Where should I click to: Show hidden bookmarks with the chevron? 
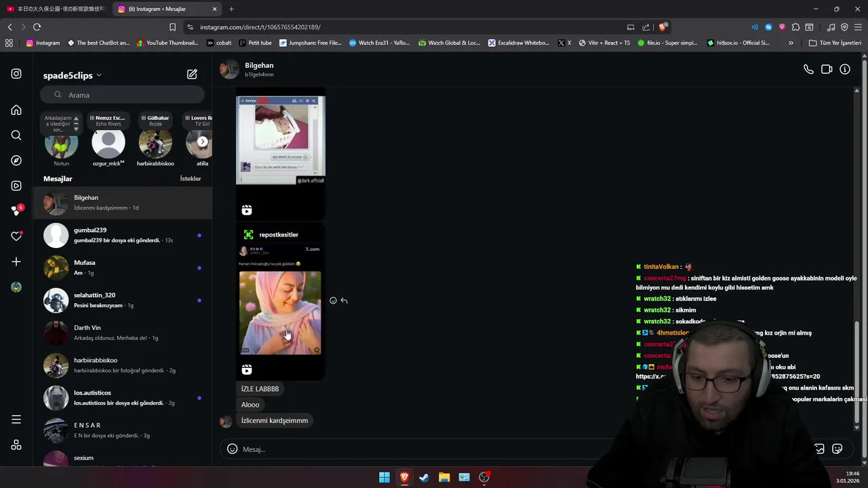[791, 43]
